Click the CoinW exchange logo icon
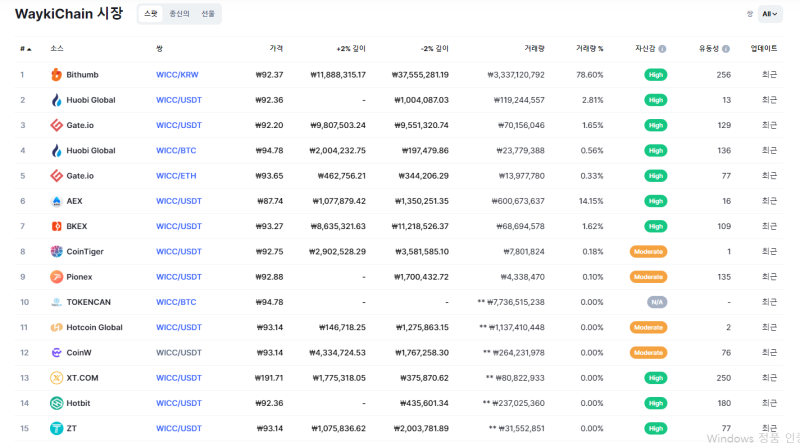 click(56, 353)
